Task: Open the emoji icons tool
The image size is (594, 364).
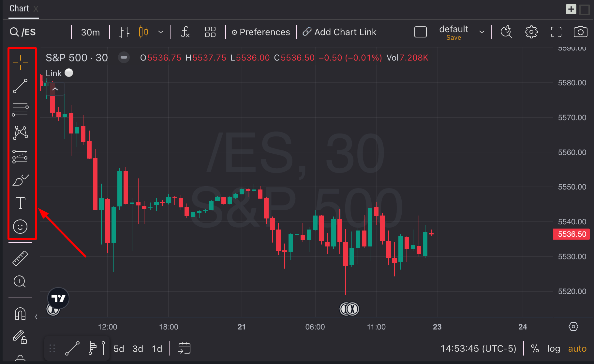Action: point(20,227)
